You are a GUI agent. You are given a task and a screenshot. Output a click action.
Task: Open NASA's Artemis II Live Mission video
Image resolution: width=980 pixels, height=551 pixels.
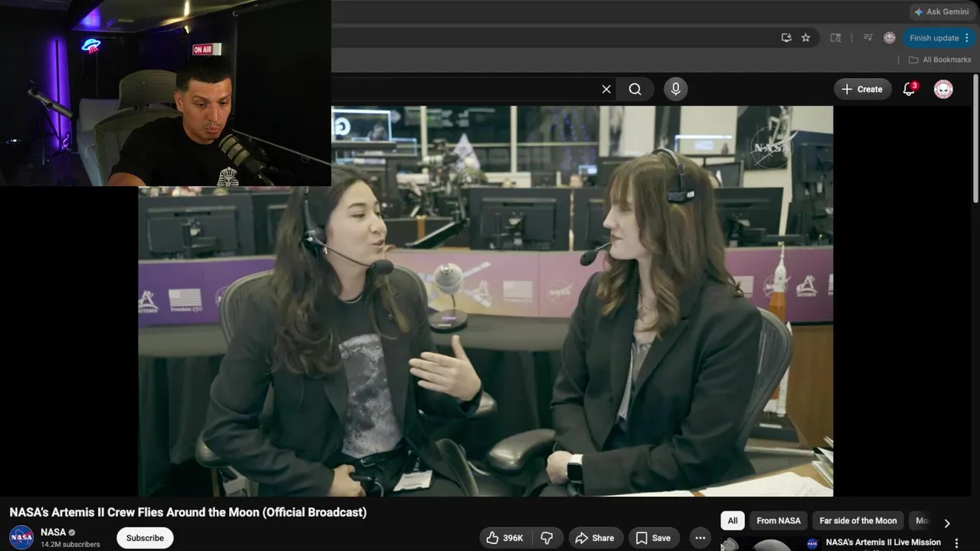pyautogui.click(x=884, y=543)
